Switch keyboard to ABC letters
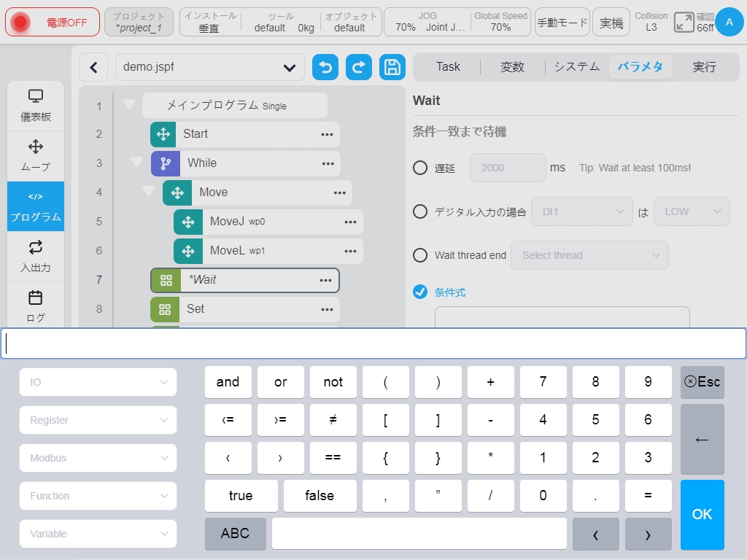The width and height of the screenshot is (747, 560). [236, 533]
